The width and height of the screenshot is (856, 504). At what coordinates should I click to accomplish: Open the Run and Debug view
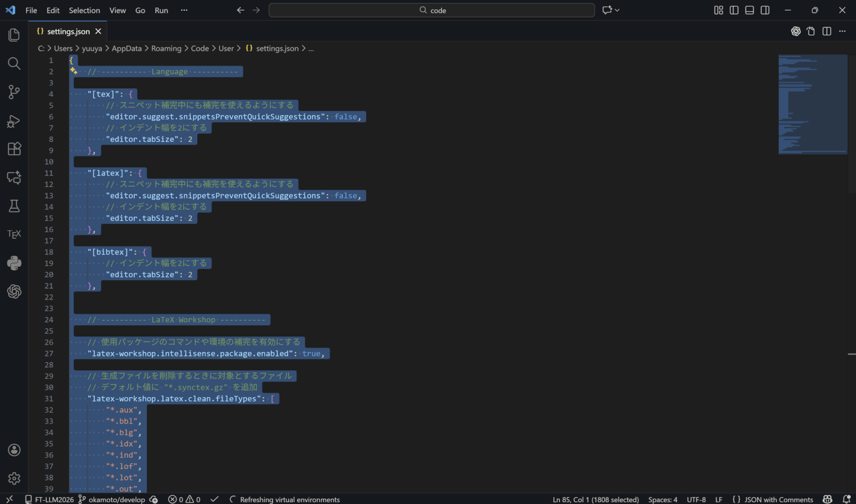tap(14, 121)
